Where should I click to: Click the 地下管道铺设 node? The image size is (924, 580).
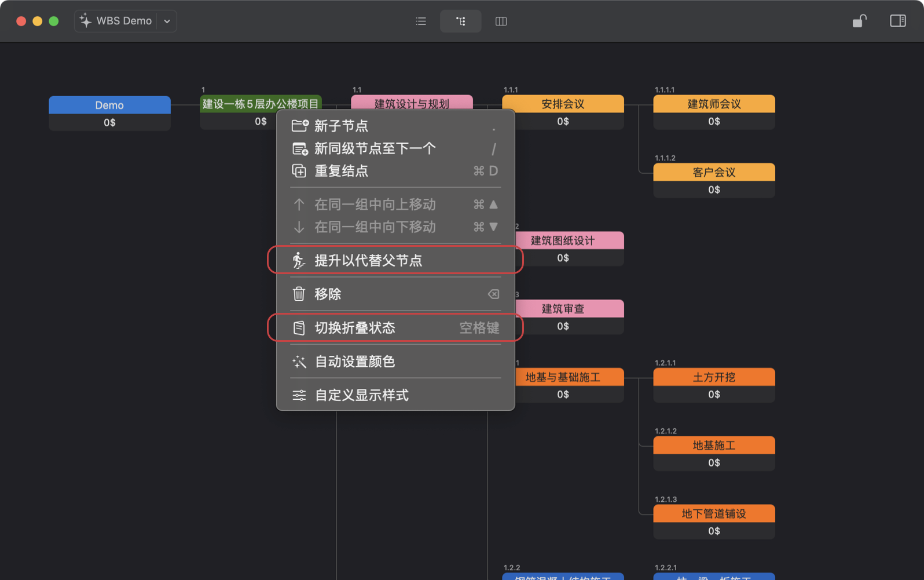click(713, 514)
